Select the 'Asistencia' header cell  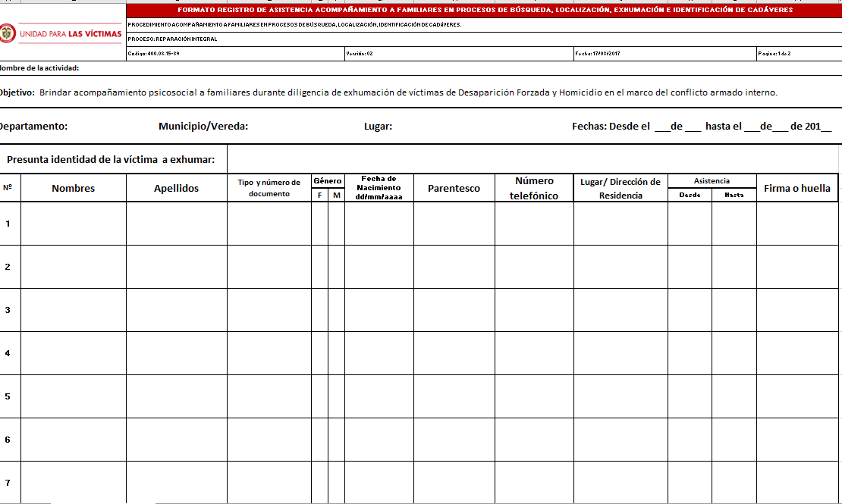pyautogui.click(x=712, y=181)
